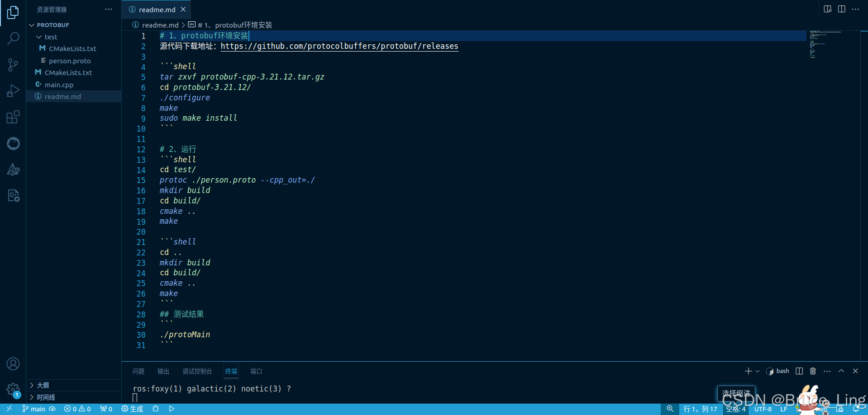
Task: Open Run and Debug view
Action: click(13, 91)
